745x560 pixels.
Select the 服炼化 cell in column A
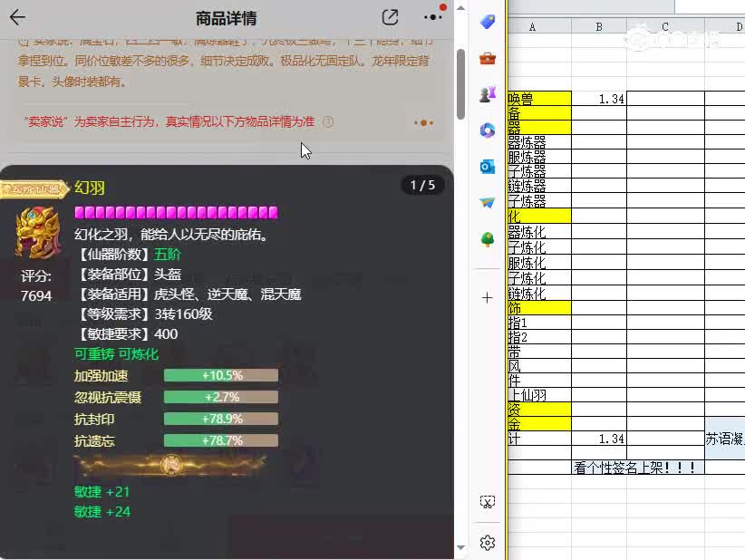[x=539, y=262]
